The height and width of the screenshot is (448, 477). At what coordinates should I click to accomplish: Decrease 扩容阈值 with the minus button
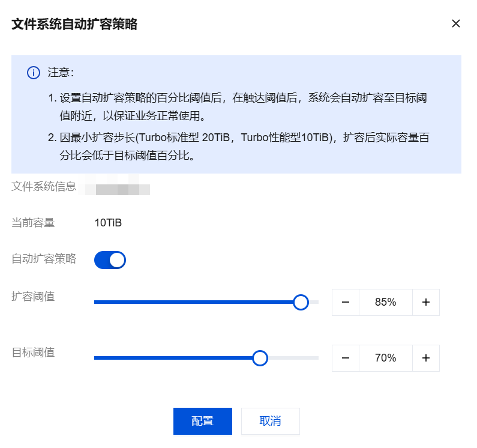click(346, 302)
